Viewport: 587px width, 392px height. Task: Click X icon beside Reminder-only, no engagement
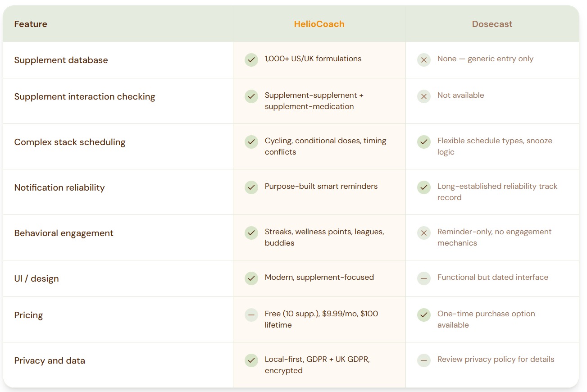click(423, 232)
